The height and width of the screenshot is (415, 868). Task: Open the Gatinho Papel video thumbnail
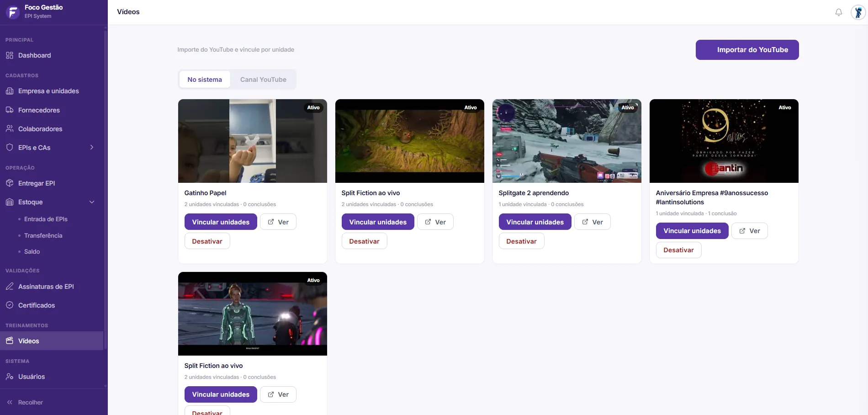click(x=253, y=141)
